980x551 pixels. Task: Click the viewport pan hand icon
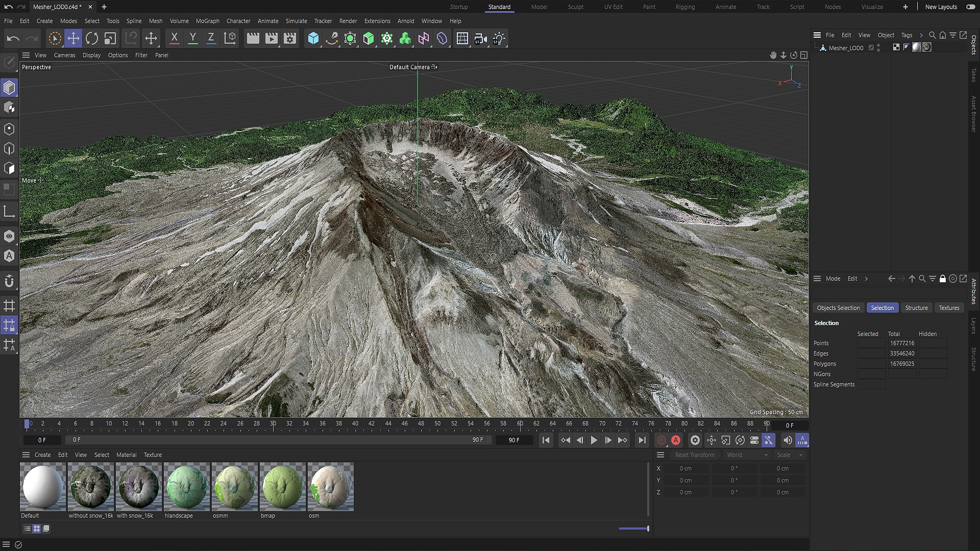tap(773, 55)
